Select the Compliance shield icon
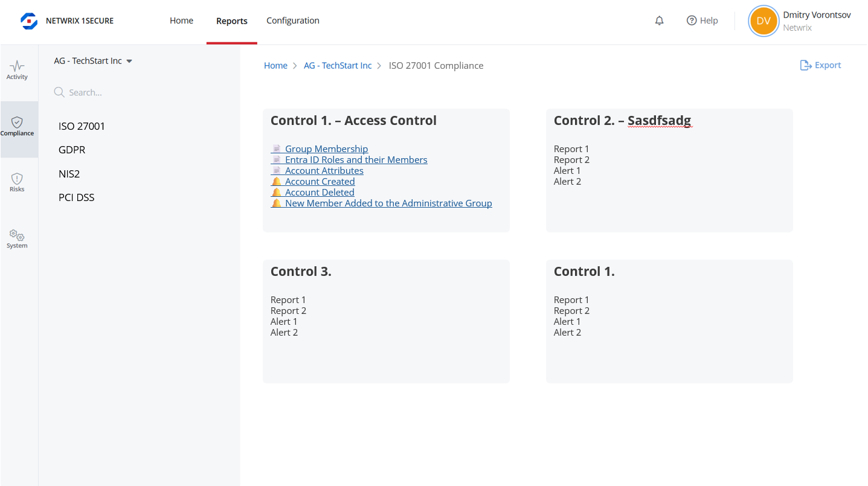868x486 pixels. pos(17,123)
